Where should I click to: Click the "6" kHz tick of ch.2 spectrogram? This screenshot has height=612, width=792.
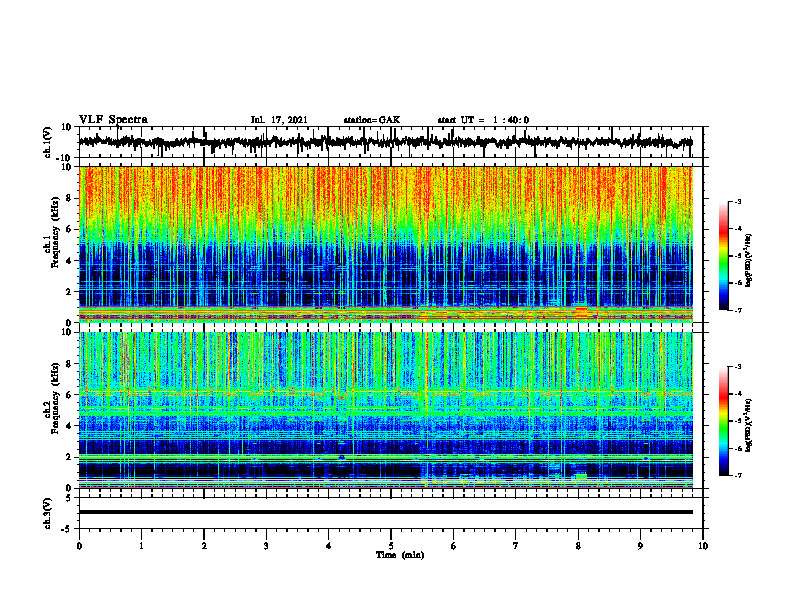(x=69, y=395)
